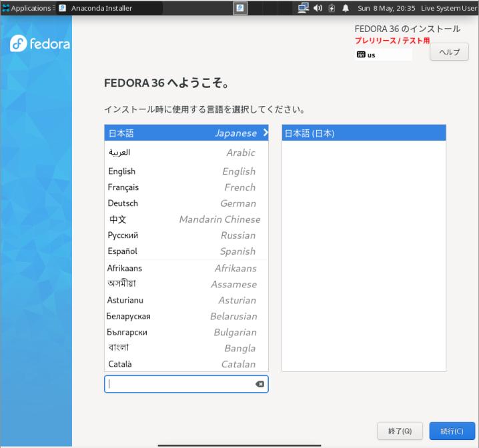Image resolution: width=479 pixels, height=448 pixels.
Task: Select Русский Russian language
Action: click(186, 235)
